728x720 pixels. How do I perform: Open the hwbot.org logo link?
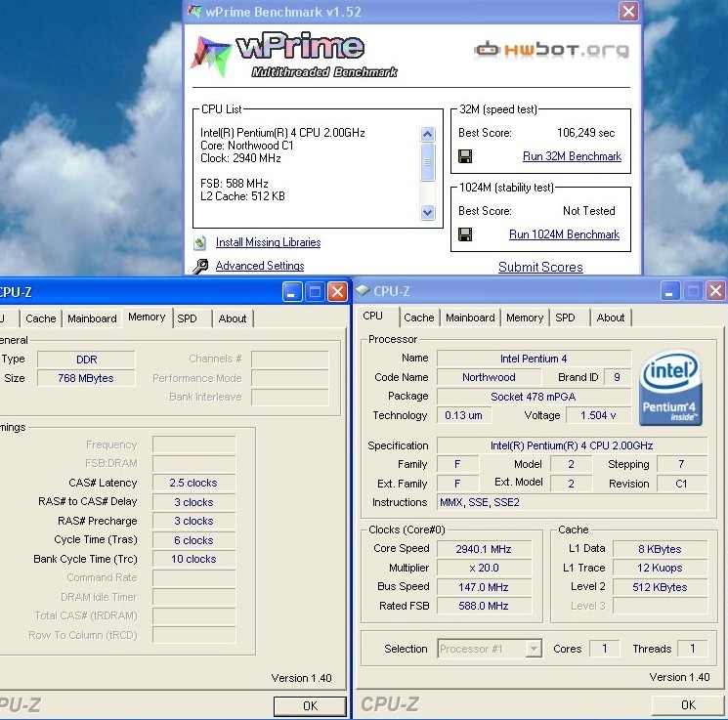tap(552, 50)
